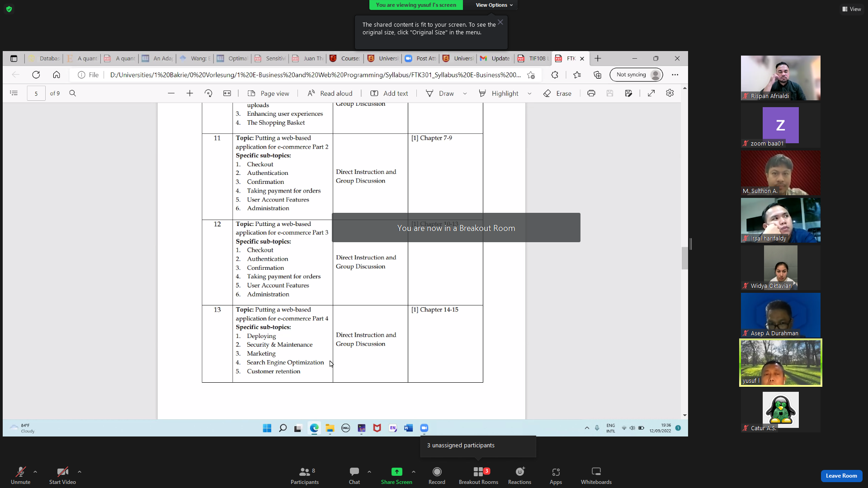
Task: Select Catur A.S. participant thumbnail
Action: pyautogui.click(x=780, y=410)
